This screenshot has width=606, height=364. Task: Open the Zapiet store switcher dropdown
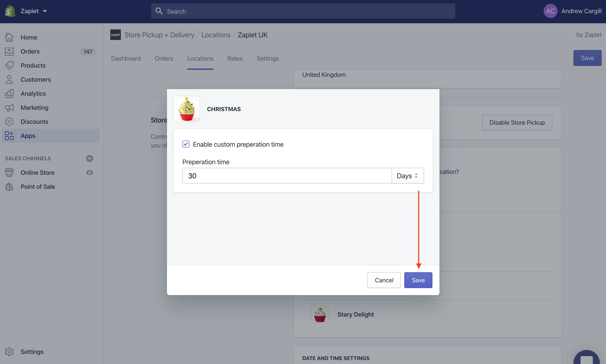pos(34,11)
